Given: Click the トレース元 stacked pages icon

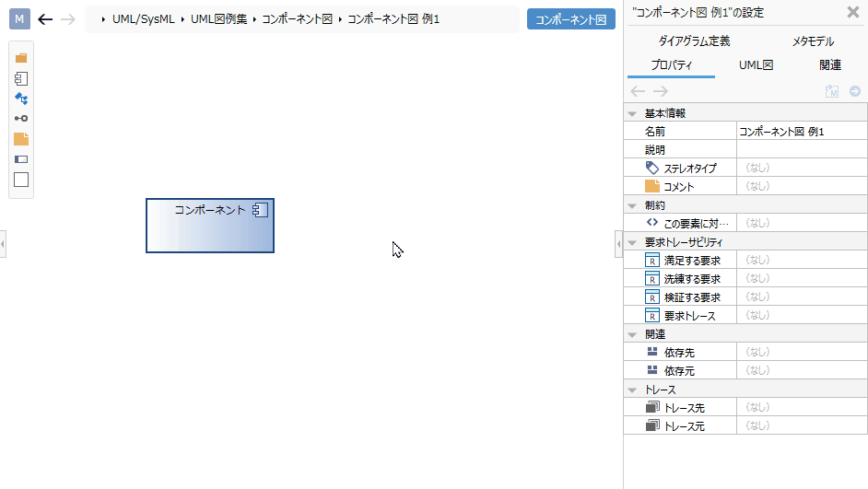Looking at the screenshot, I should click(x=652, y=425).
